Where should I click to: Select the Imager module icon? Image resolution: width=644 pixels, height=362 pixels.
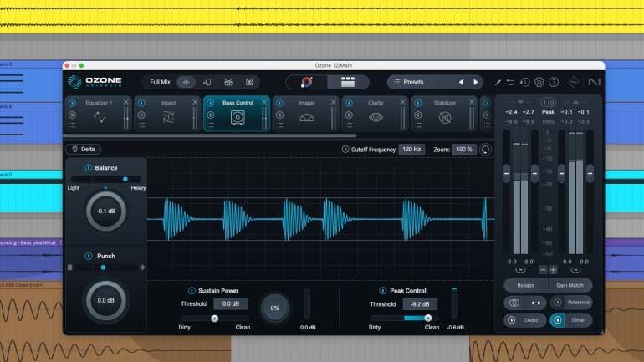tap(306, 118)
